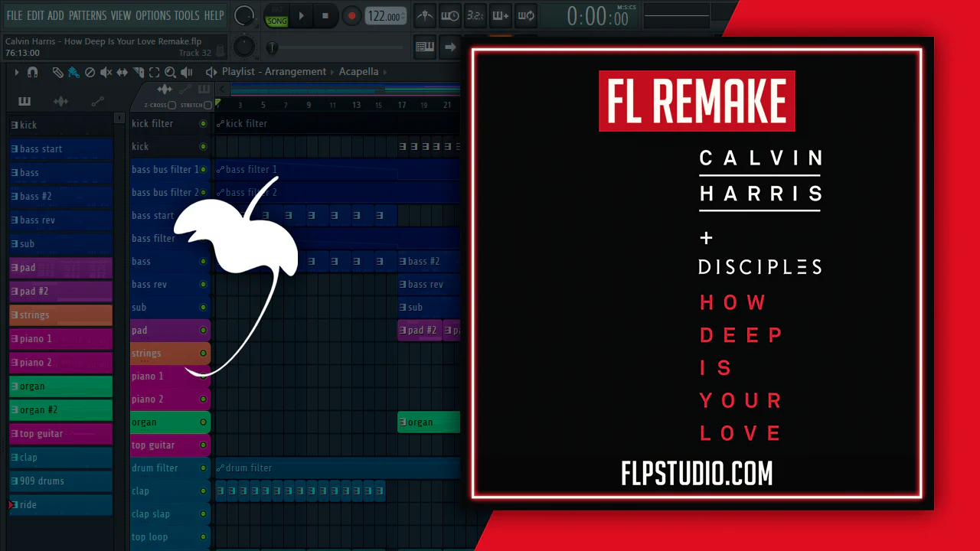Enable the Z-CROSS checkbox
Image resolution: width=980 pixels, height=551 pixels.
(171, 105)
